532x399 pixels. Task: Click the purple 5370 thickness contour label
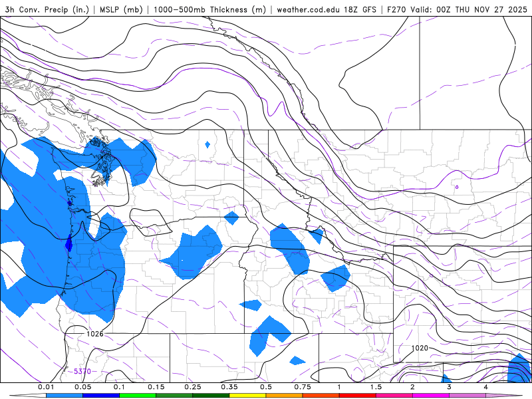point(82,371)
